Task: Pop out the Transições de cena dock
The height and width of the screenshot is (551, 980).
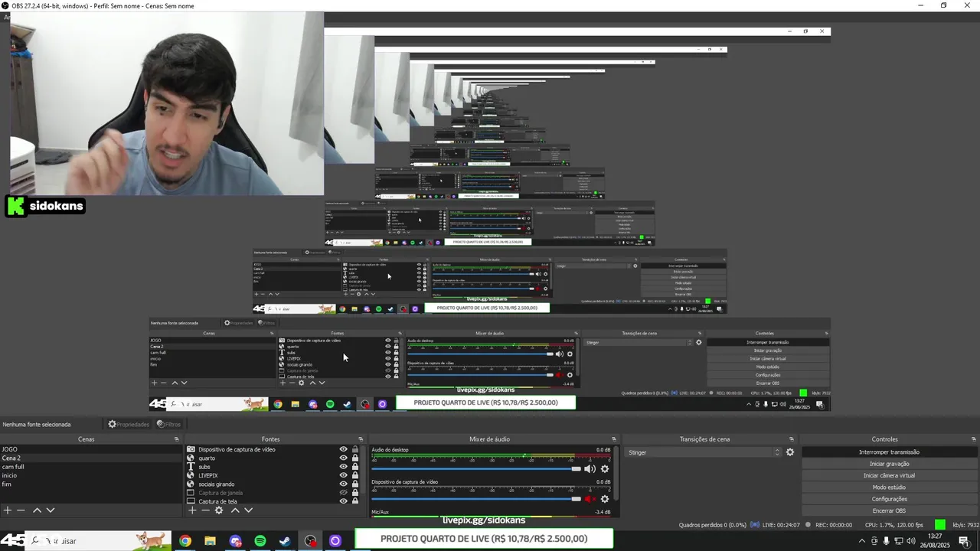Action: click(x=792, y=439)
